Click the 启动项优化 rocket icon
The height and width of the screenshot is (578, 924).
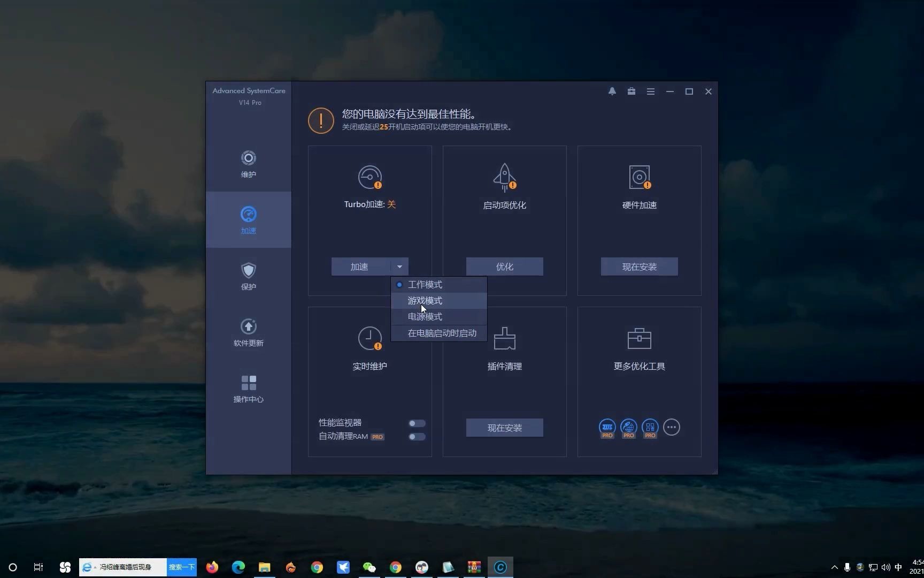(x=505, y=177)
